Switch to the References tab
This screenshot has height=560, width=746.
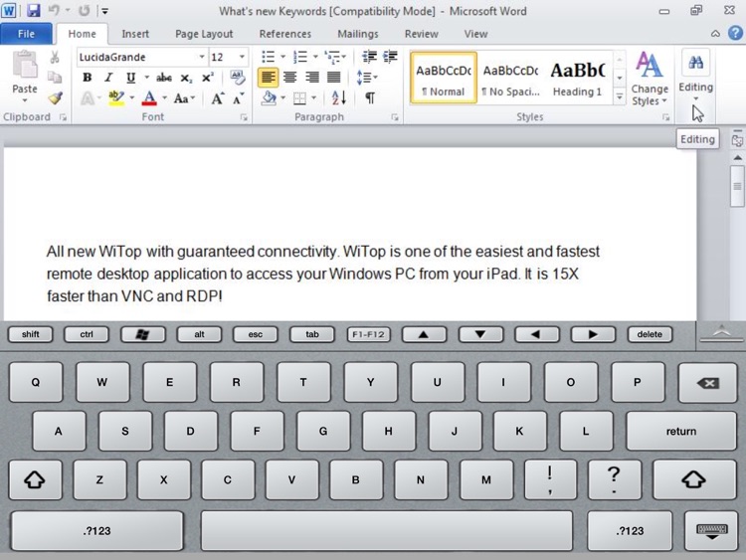pos(285,34)
